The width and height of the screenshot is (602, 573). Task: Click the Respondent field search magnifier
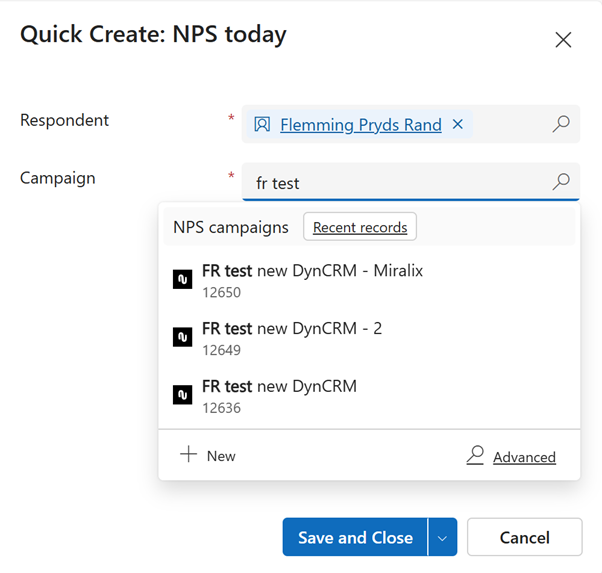click(x=561, y=125)
